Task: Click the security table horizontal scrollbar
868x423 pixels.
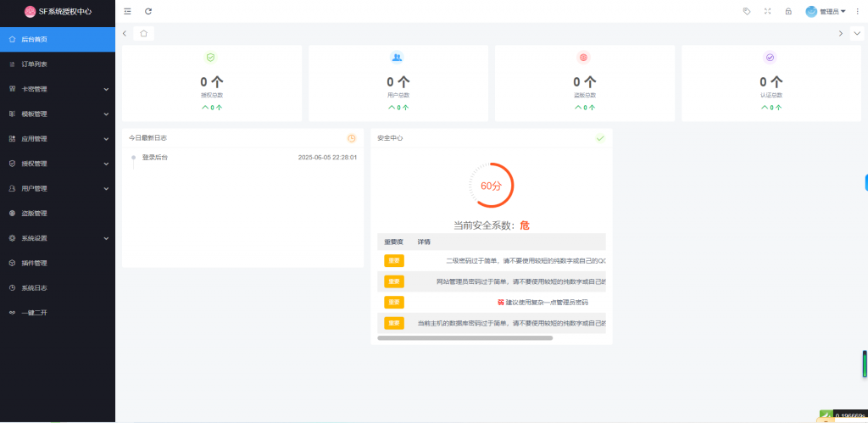Action: 465,337
